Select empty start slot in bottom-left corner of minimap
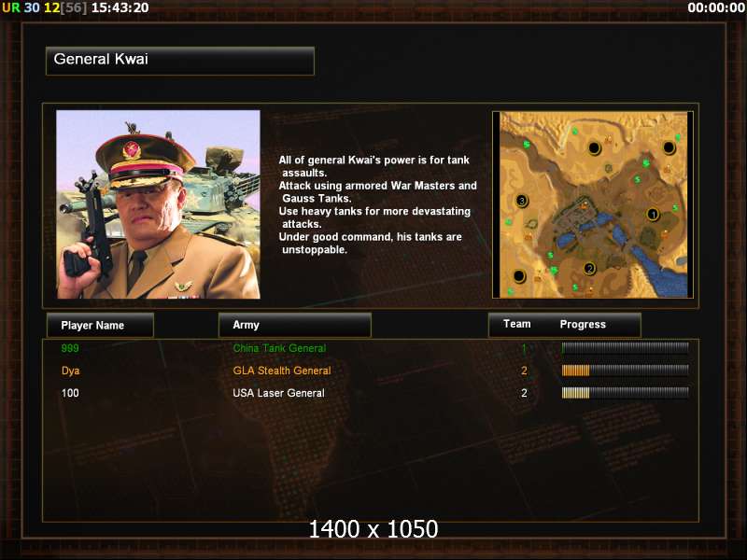Image resolution: width=747 pixels, height=560 pixels. [x=519, y=275]
